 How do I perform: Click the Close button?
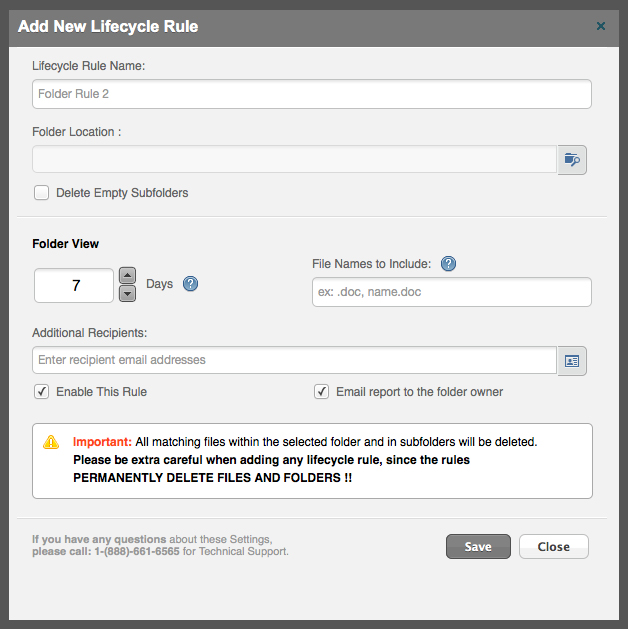554,546
